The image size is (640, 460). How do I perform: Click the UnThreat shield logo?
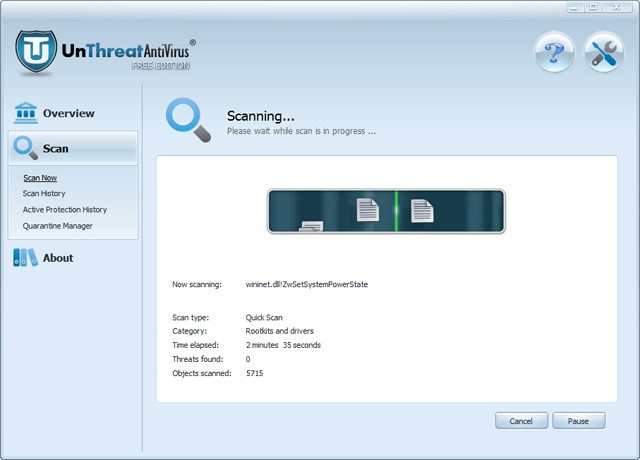pyautogui.click(x=36, y=51)
